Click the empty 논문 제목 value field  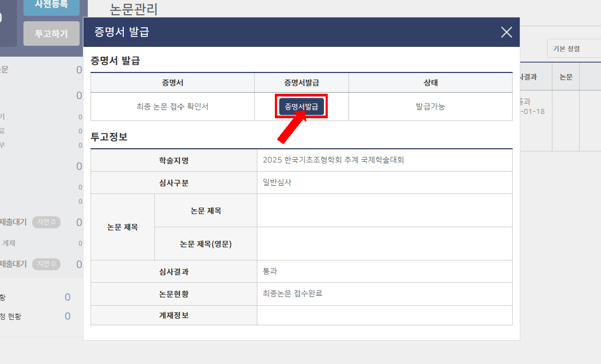click(384, 211)
